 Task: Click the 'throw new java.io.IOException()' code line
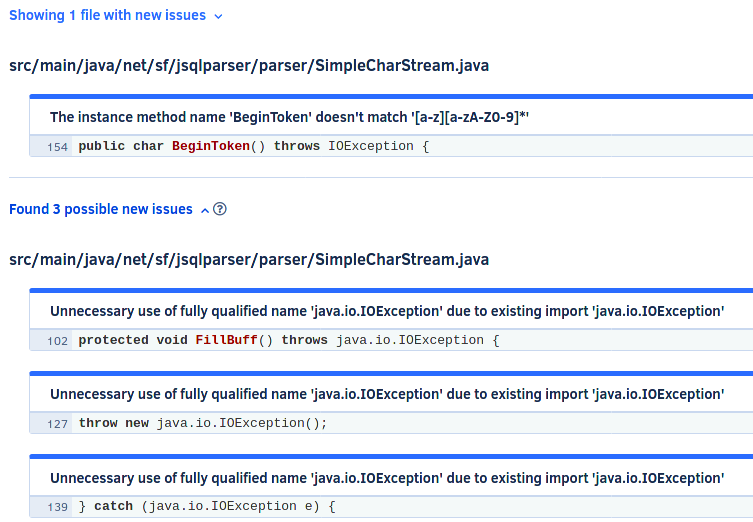pyautogui.click(x=203, y=423)
